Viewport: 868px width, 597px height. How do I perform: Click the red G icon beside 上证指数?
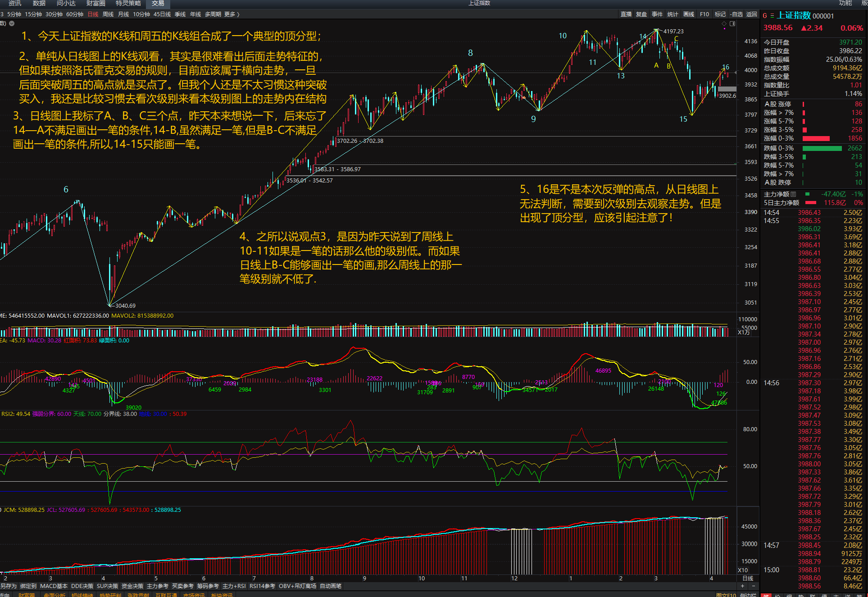click(x=765, y=16)
